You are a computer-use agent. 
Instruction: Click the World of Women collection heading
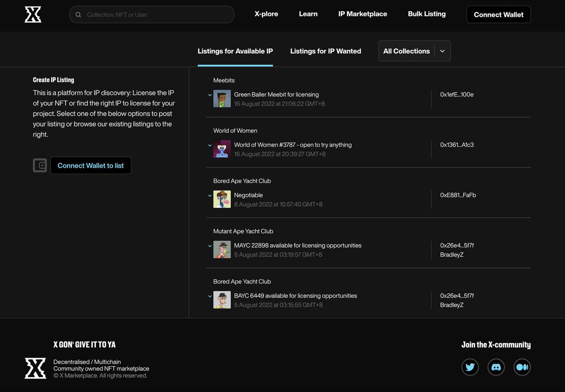[235, 131]
